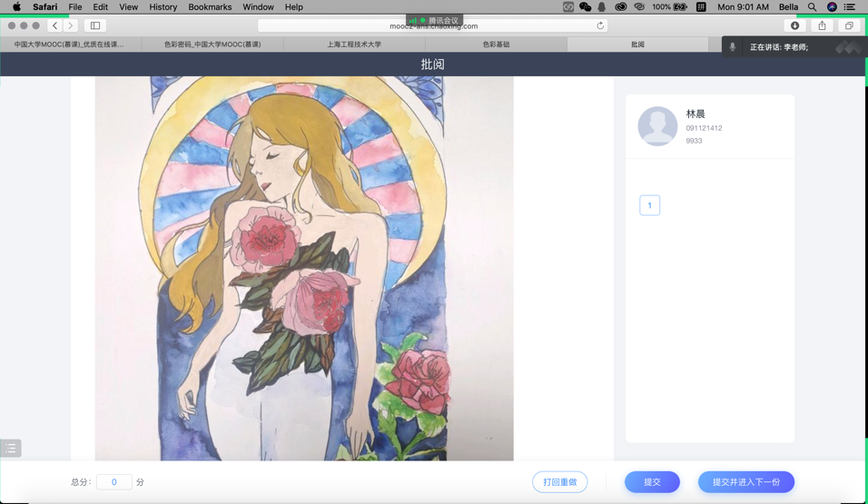Image resolution: width=868 pixels, height=504 pixels.
Task: Click the 提交 submit button
Action: pos(652,482)
